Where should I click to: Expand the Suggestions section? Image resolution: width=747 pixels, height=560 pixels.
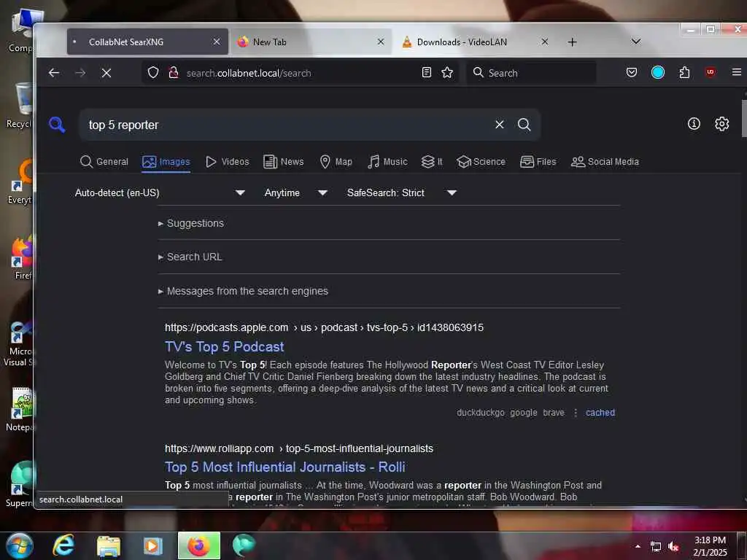191,223
